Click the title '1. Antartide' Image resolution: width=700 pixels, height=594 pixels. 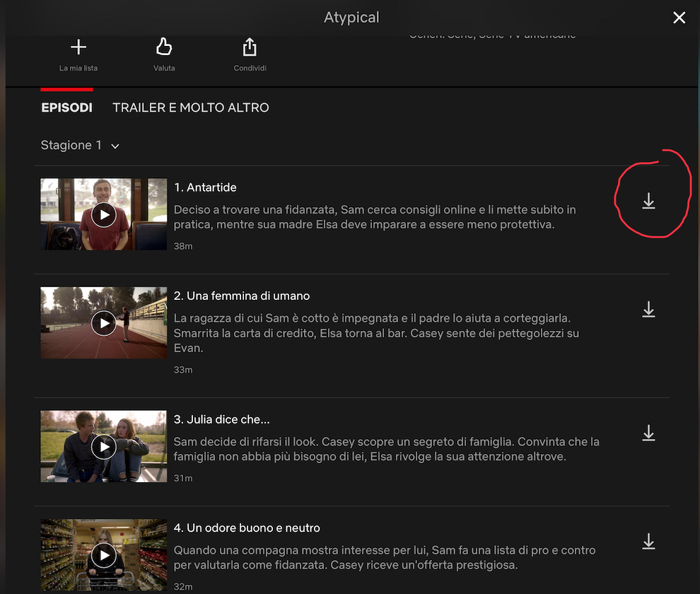tap(205, 187)
